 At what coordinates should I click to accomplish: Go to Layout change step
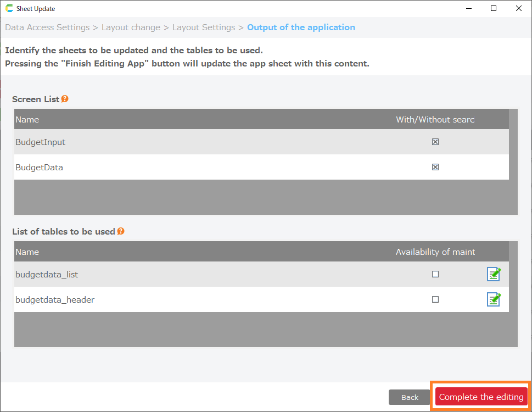(x=131, y=27)
